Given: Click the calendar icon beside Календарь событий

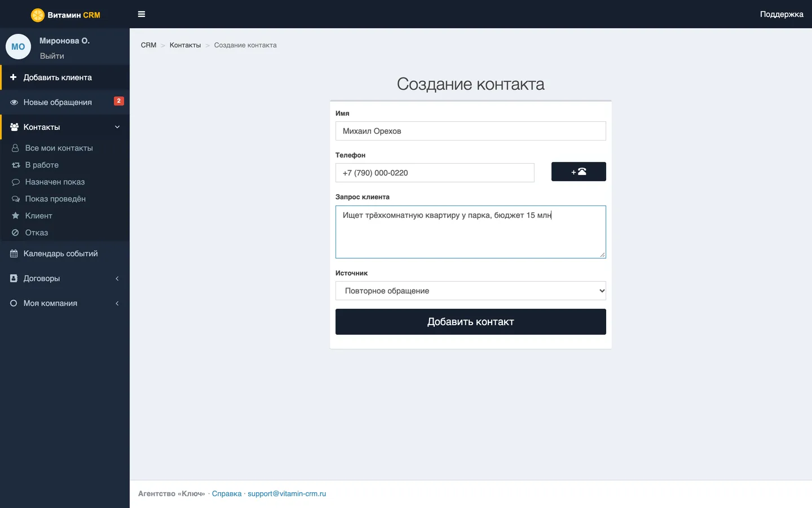Looking at the screenshot, I should point(14,253).
